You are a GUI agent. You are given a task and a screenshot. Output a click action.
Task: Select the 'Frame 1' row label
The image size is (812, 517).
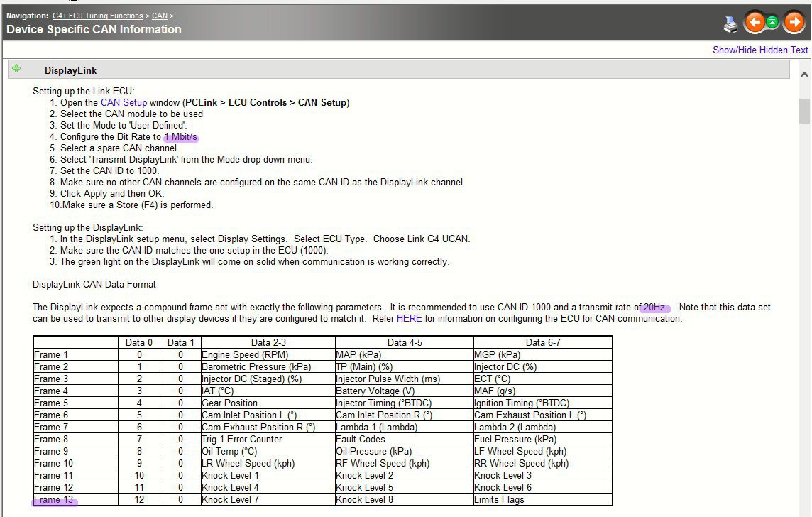[51, 355]
